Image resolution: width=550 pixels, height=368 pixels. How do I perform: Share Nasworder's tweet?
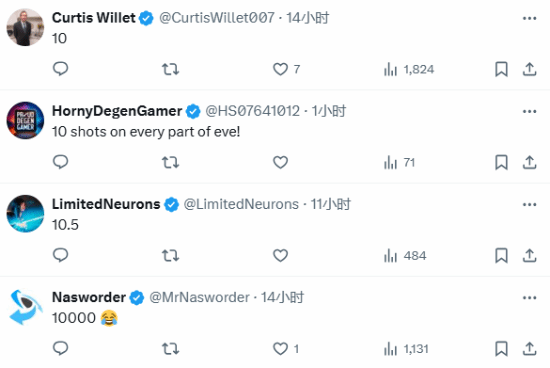pyautogui.click(x=529, y=349)
